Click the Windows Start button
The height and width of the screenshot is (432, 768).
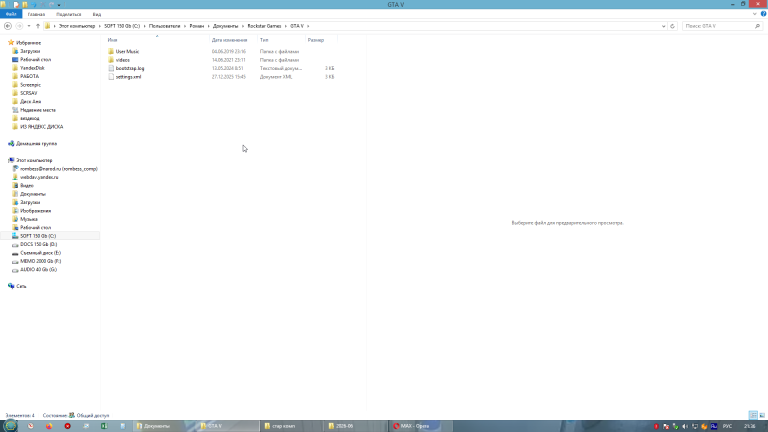click(x=10, y=426)
